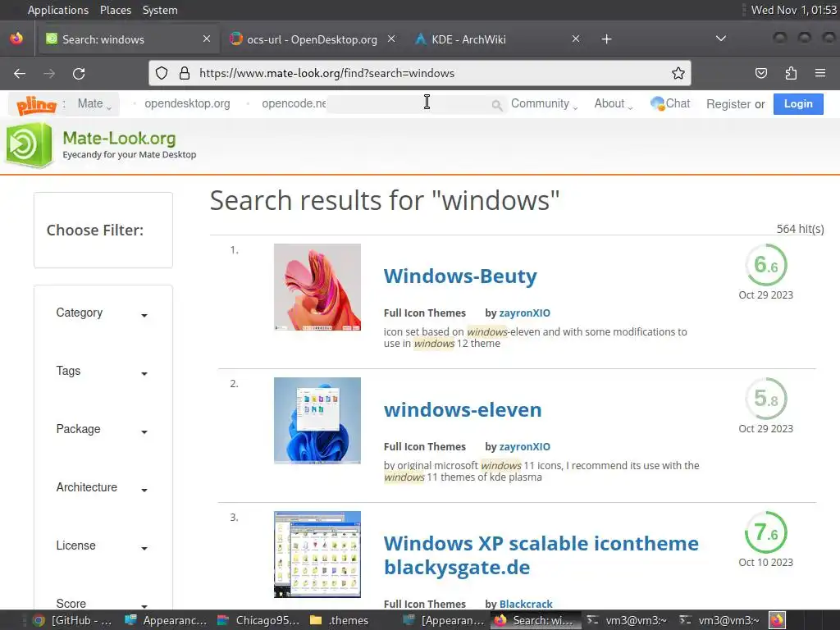Open the Blackcrack author link

click(526, 604)
